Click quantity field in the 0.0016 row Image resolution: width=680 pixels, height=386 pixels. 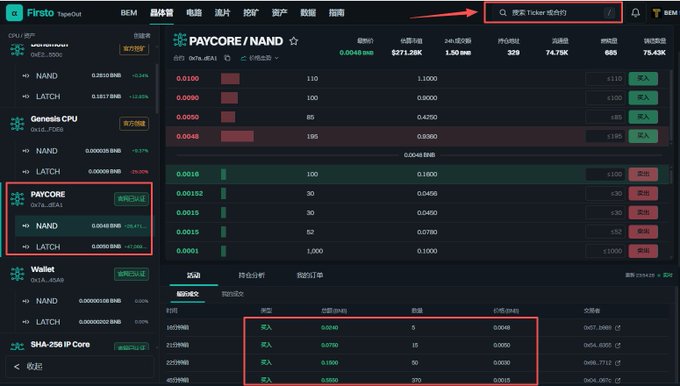pos(605,174)
